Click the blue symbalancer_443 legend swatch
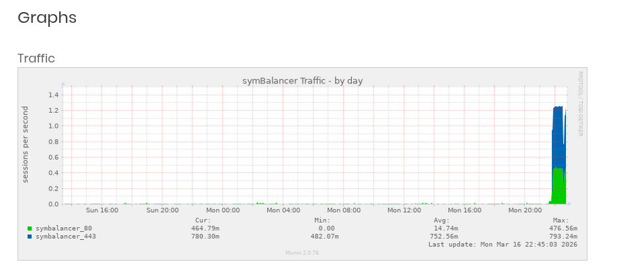The image size is (644, 264). tap(30, 236)
